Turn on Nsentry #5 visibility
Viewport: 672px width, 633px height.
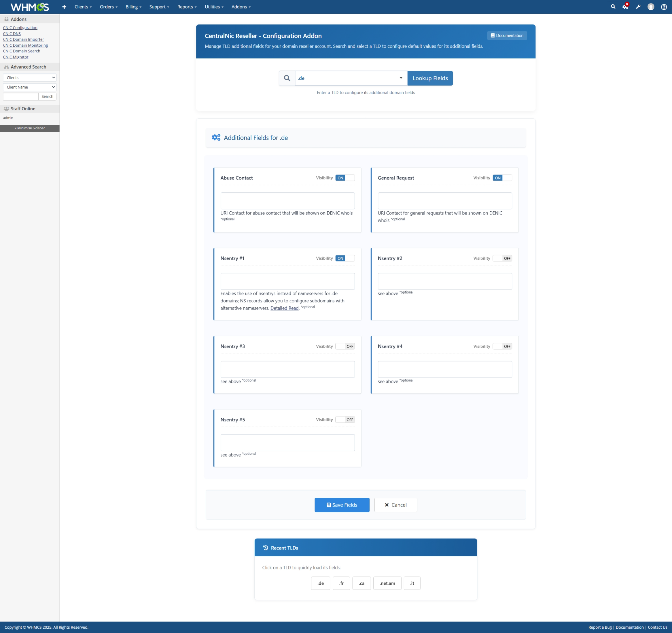[345, 419]
